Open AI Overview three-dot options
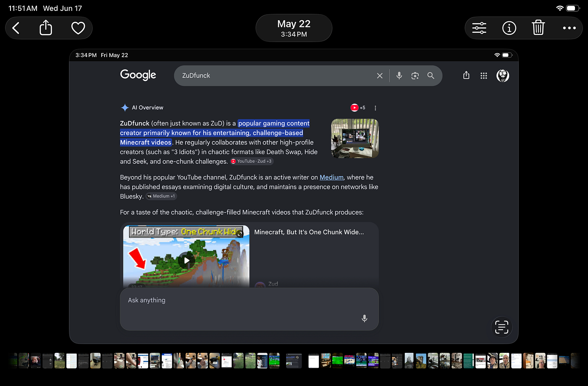The image size is (588, 386). point(375,108)
